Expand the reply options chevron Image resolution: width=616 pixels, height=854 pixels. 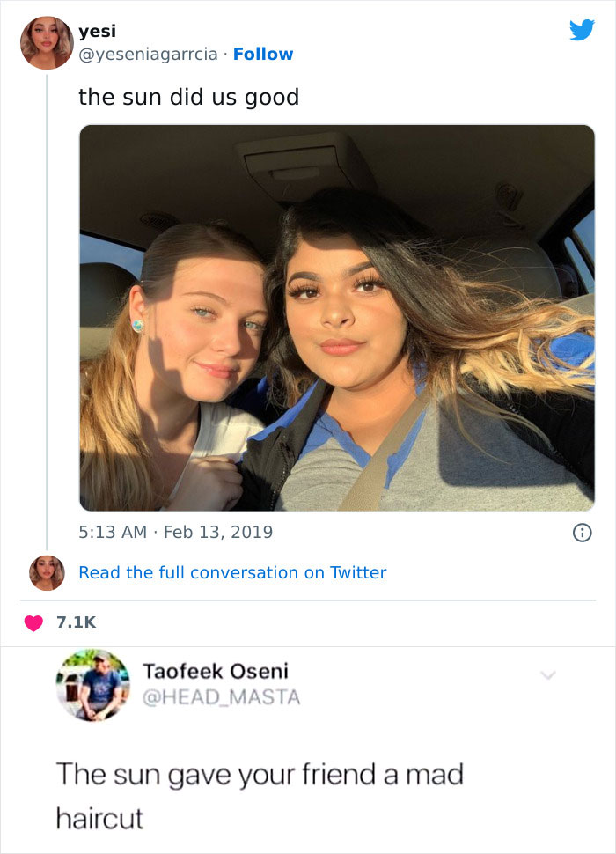(548, 675)
